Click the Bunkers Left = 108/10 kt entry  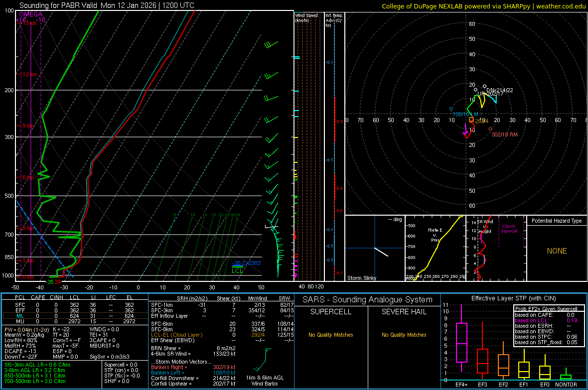pos(193,373)
